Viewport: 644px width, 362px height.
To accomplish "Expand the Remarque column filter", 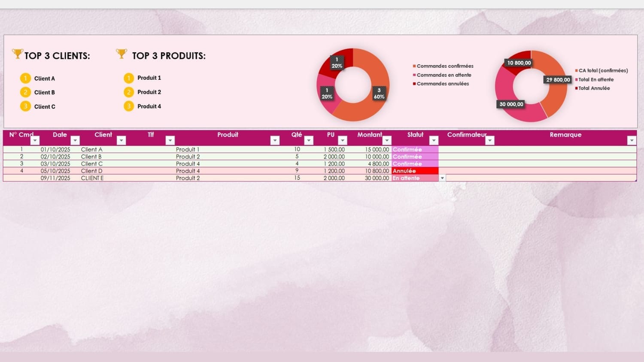I will point(632,140).
